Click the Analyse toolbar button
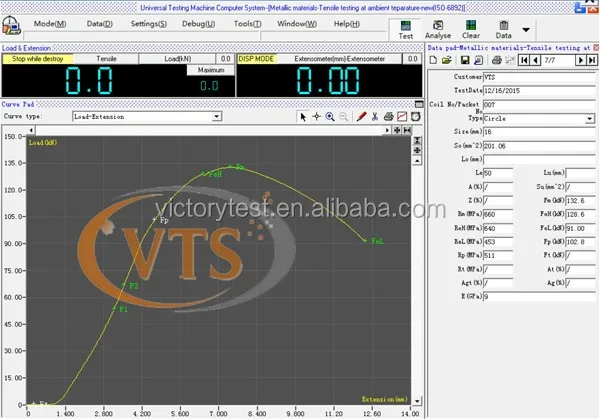Viewport: 600px width, 419px height. click(x=438, y=30)
